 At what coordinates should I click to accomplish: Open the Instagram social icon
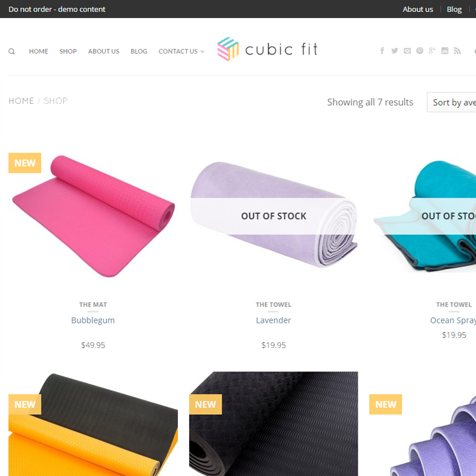click(x=445, y=50)
